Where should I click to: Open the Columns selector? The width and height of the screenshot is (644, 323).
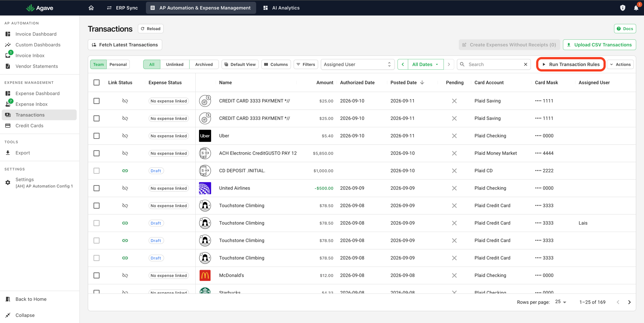pyautogui.click(x=276, y=64)
